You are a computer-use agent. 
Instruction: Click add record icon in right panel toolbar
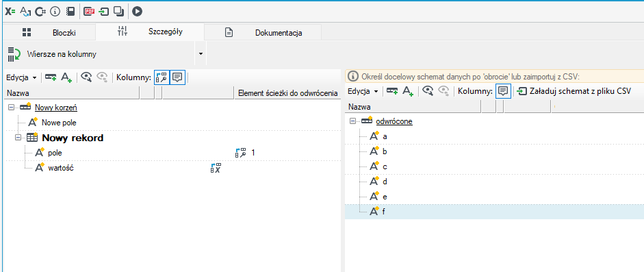pos(392,91)
